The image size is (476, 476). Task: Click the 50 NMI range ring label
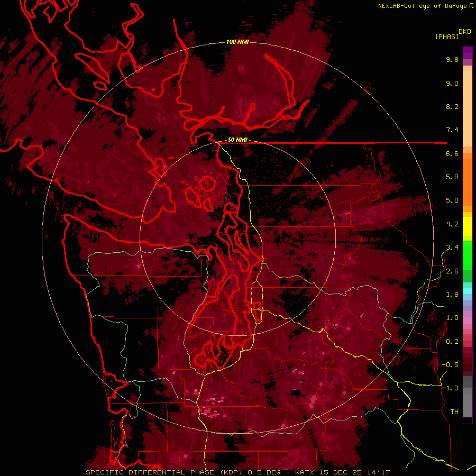[237, 140]
